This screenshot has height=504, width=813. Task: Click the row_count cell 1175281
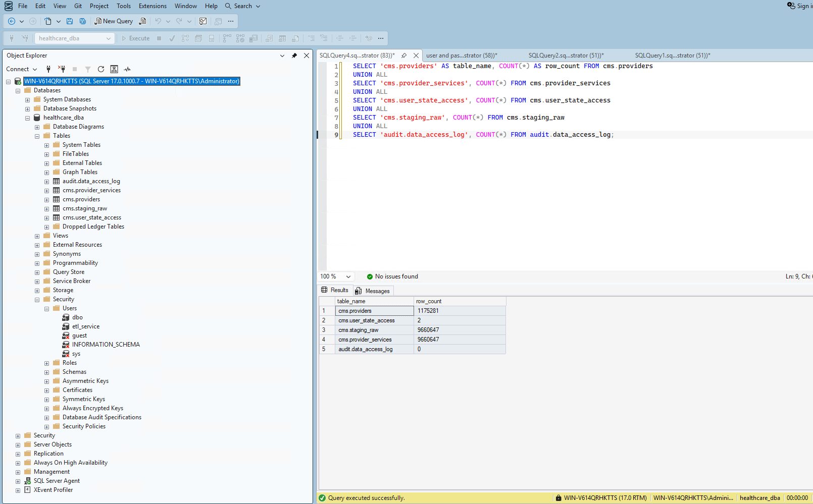click(x=460, y=311)
